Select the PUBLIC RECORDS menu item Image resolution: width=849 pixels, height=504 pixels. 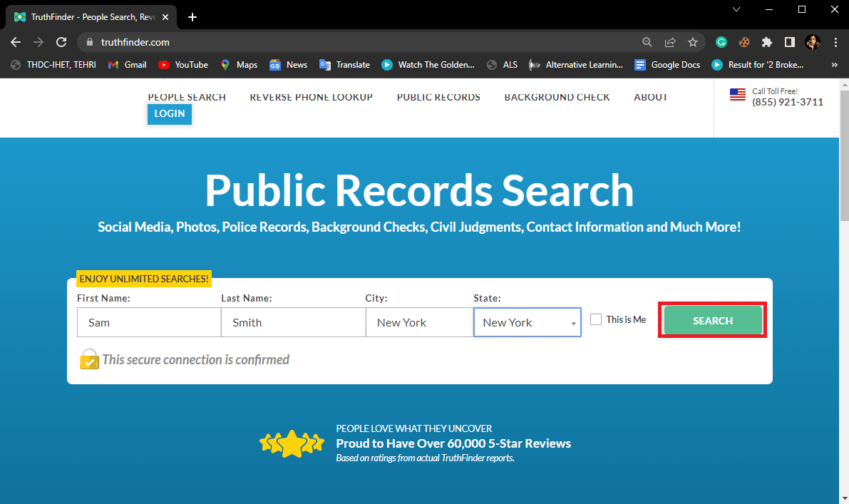[x=438, y=97]
